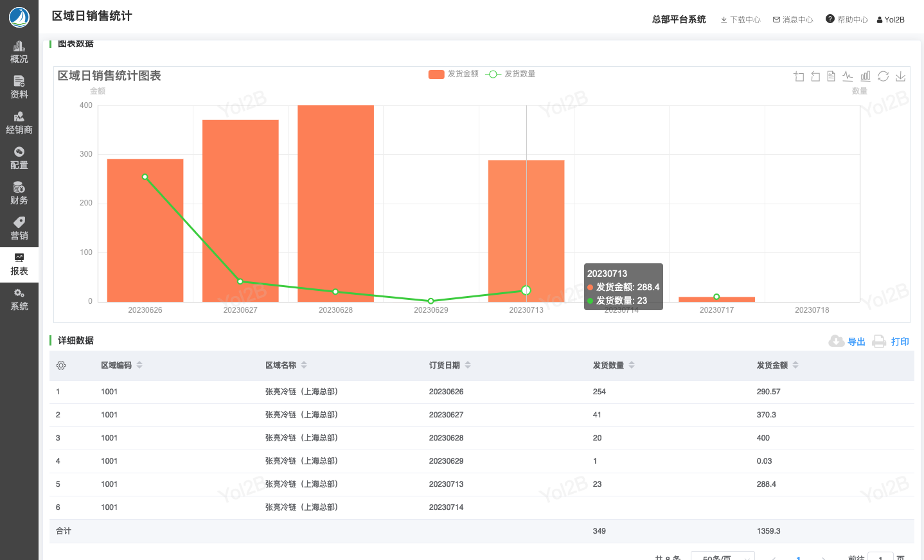
Task: Click the 打印 print button
Action: pos(891,342)
